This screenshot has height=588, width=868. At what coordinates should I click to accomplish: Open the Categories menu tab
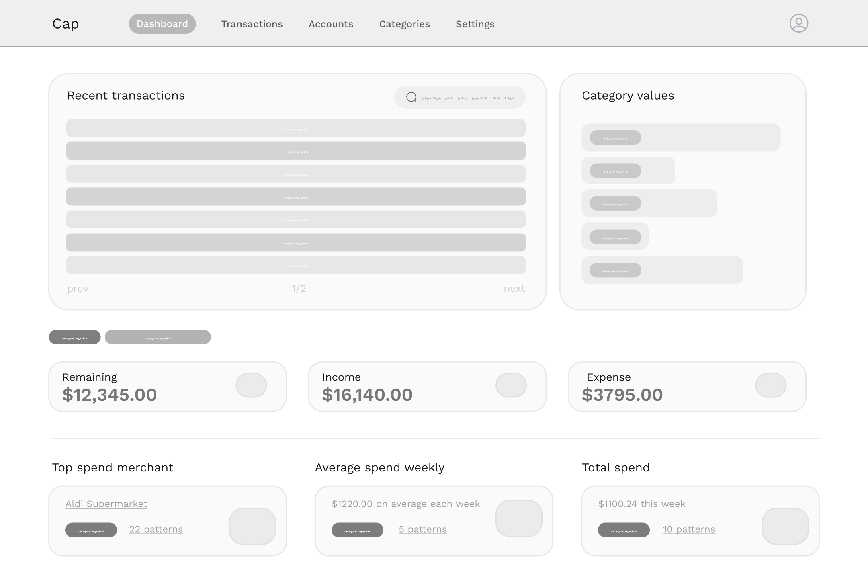(404, 24)
